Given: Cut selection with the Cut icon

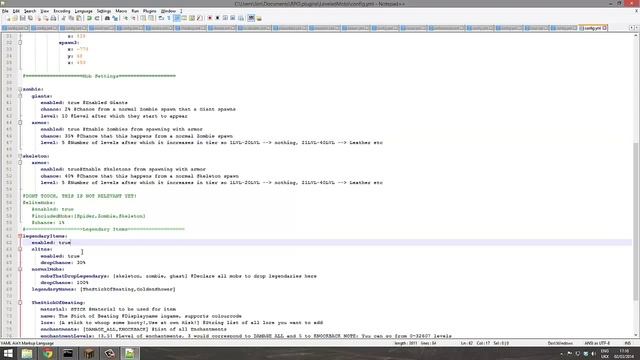Looking at the screenshot, I should (64, 18).
